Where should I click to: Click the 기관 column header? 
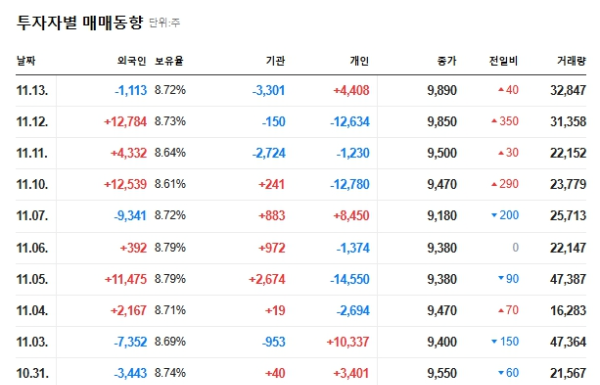coord(276,61)
